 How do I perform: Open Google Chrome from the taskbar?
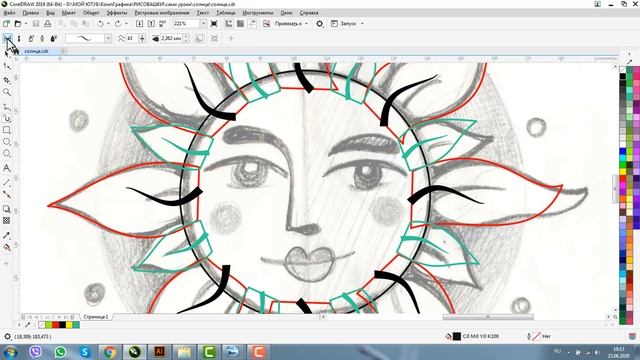click(109, 351)
